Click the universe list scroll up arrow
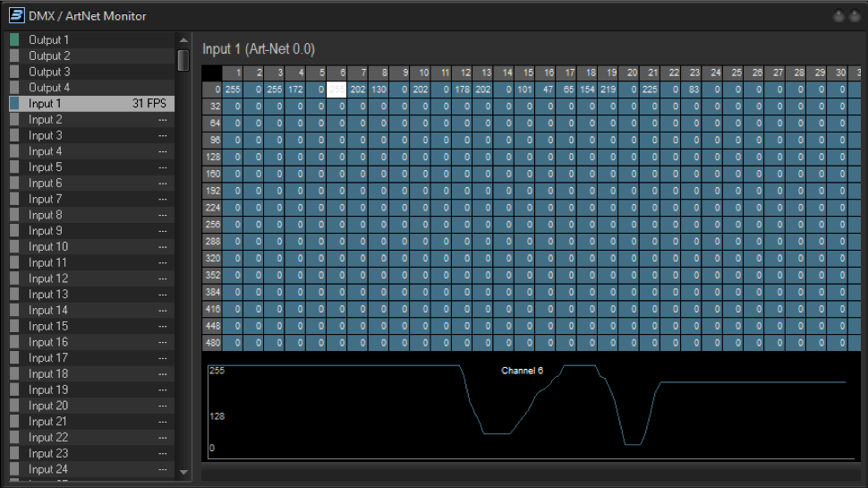Screen dimensions: 868x488 183,40
